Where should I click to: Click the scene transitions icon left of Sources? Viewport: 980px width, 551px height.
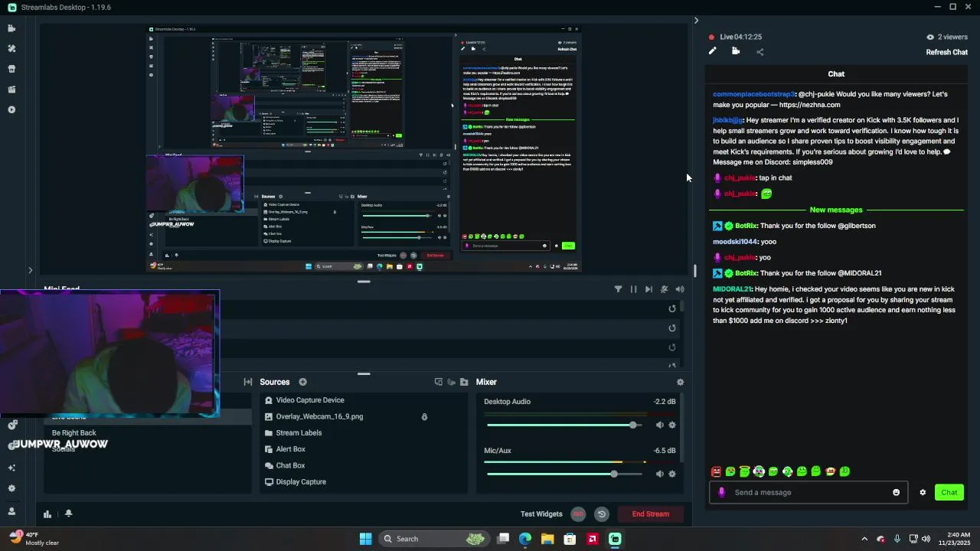[x=248, y=382]
